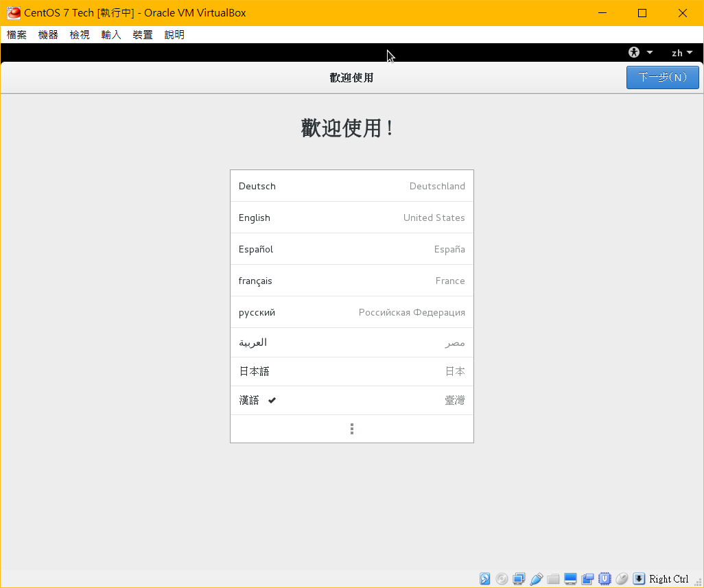Open the zh input source dropdown

point(682,53)
